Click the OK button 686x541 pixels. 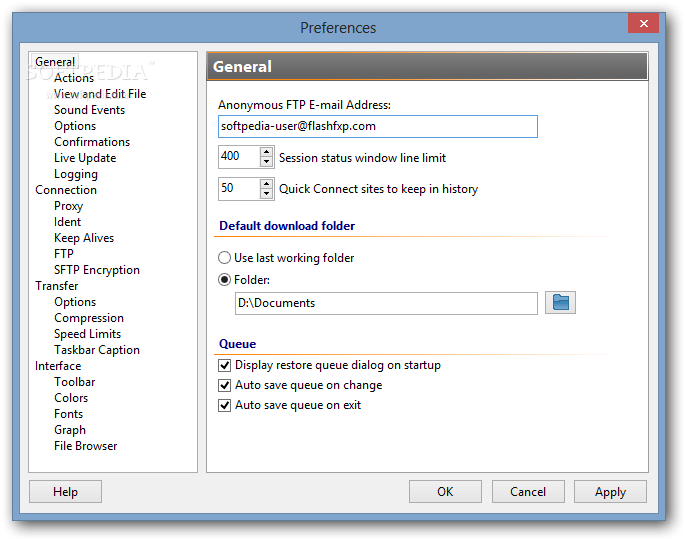tap(445, 492)
